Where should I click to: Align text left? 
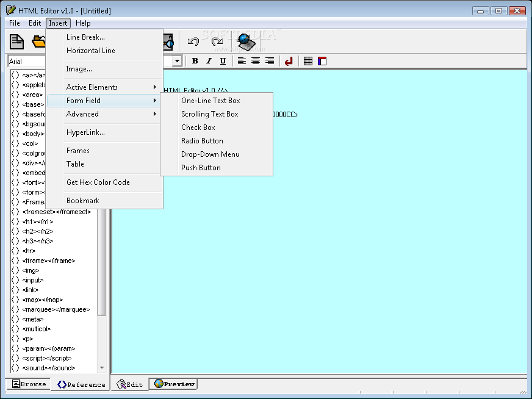point(242,61)
